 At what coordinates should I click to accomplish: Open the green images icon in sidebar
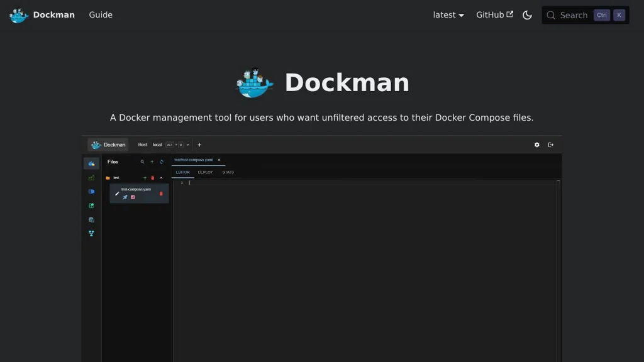point(91,206)
